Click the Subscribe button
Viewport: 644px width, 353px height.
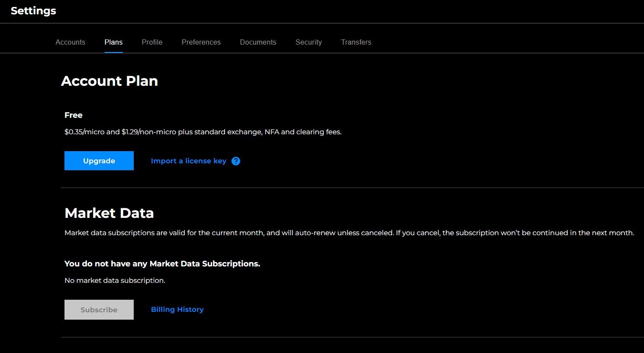99,310
